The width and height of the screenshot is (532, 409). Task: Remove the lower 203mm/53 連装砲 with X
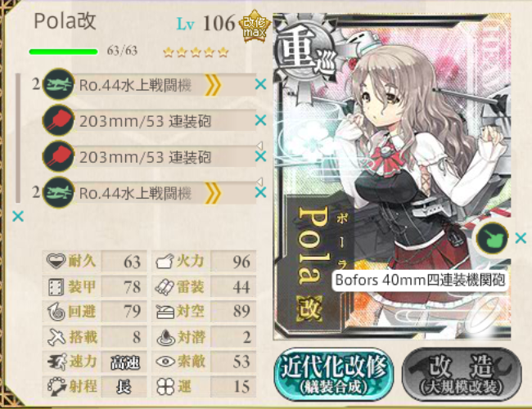(260, 156)
